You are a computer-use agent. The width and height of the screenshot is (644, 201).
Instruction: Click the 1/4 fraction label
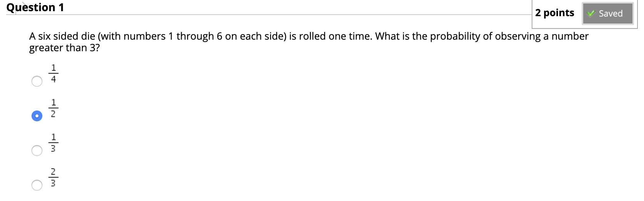point(53,73)
